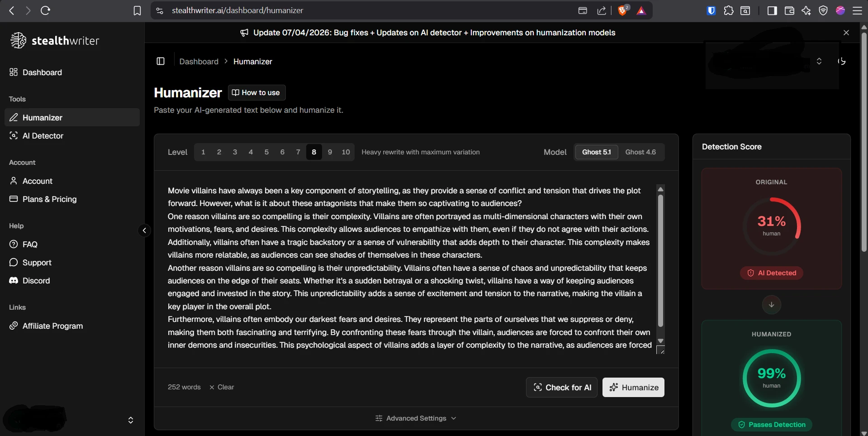Select the AI Detector tool in sidebar
This screenshot has height=436, width=868.
(x=43, y=135)
